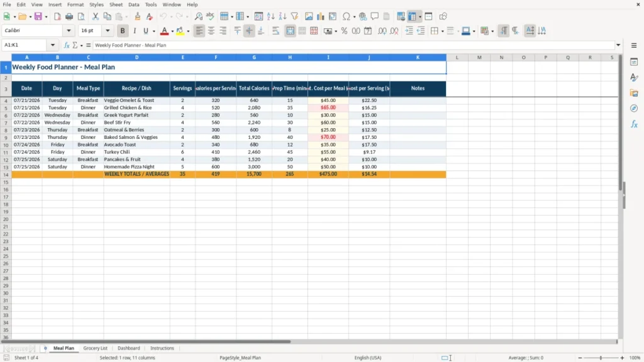The height and width of the screenshot is (362, 644).
Task: Open Draw Functions with the shapes icon
Action: click(x=443, y=16)
